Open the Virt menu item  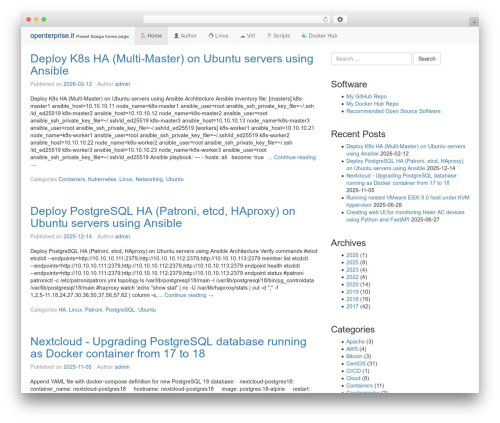tap(248, 36)
